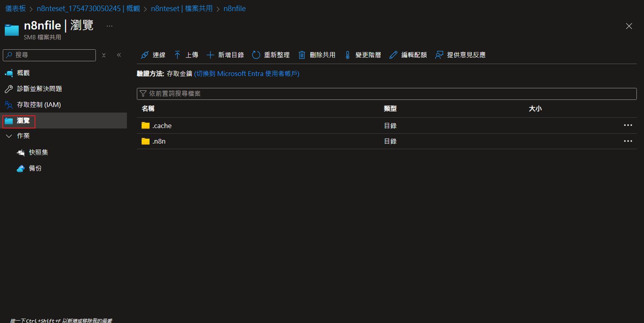The width and height of the screenshot is (644, 323).
Task: Click the 提供意見反應 feedback icon
Action: coord(439,55)
